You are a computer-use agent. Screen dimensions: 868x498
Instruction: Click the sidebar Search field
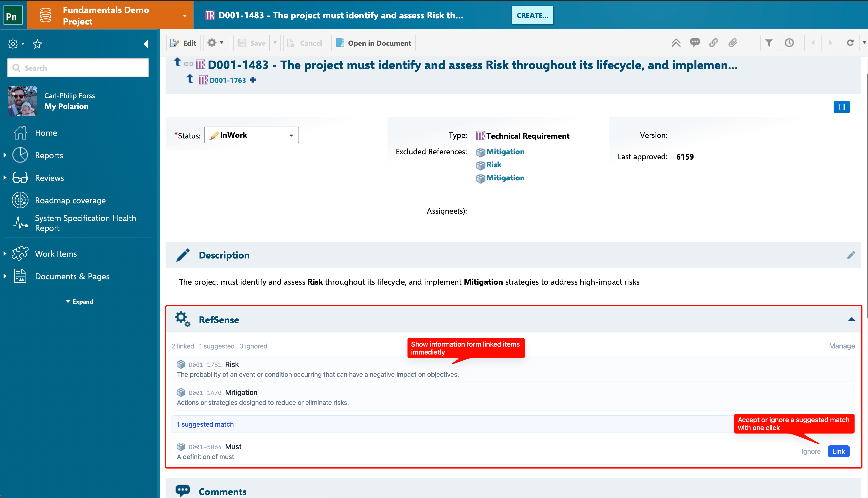tap(78, 68)
